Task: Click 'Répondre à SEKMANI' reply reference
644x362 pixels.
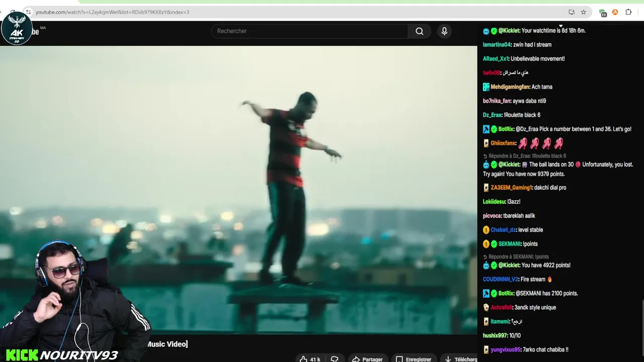Action: [516, 256]
